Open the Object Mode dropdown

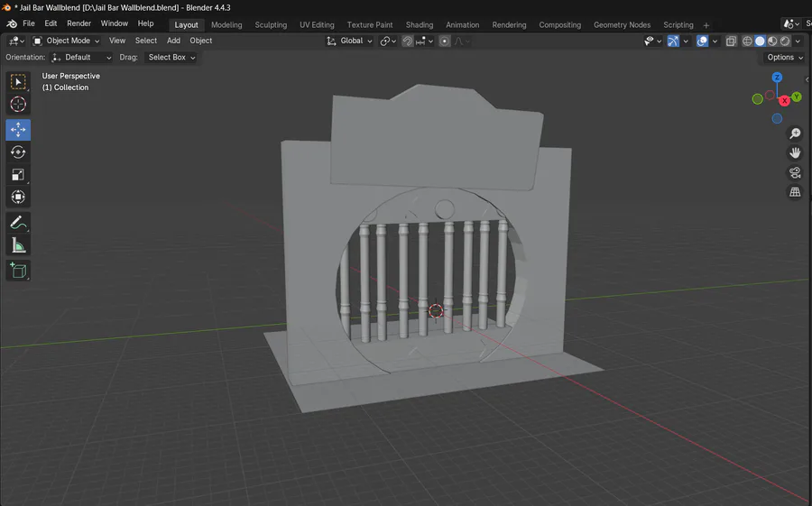pyautogui.click(x=66, y=41)
